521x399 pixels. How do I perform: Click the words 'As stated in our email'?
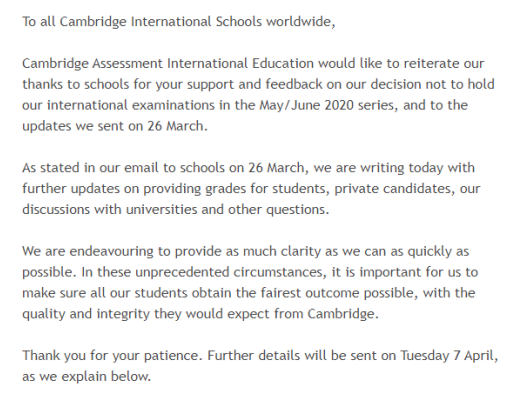click(x=91, y=168)
